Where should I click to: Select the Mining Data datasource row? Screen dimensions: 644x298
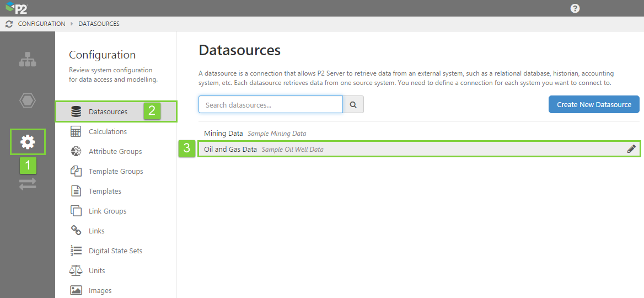pyautogui.click(x=223, y=133)
